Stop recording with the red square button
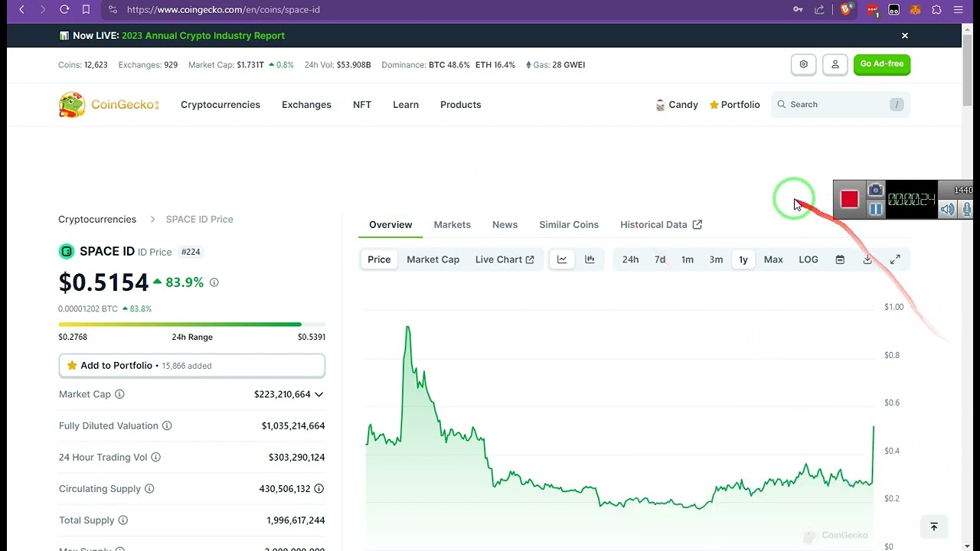The height and width of the screenshot is (551, 980). (849, 199)
